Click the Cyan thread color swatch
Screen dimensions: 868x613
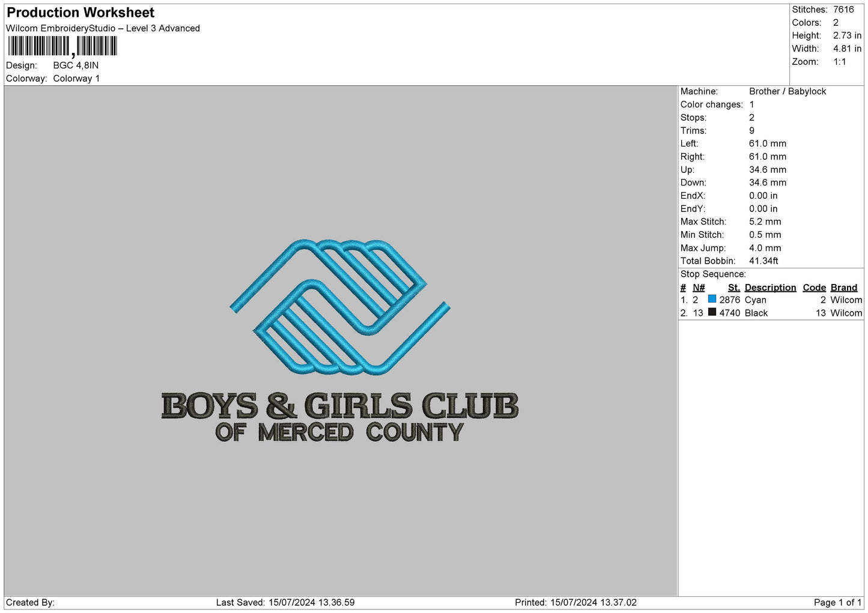point(712,299)
